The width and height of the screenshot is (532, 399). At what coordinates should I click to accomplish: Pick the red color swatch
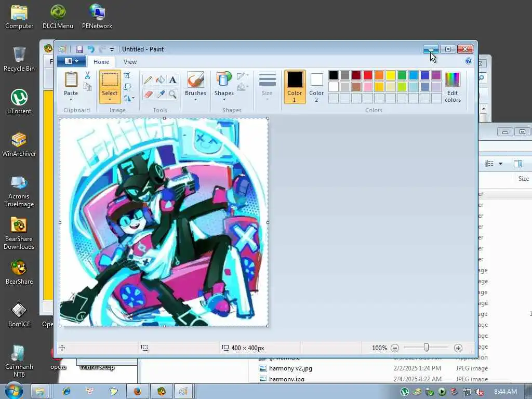click(x=368, y=75)
